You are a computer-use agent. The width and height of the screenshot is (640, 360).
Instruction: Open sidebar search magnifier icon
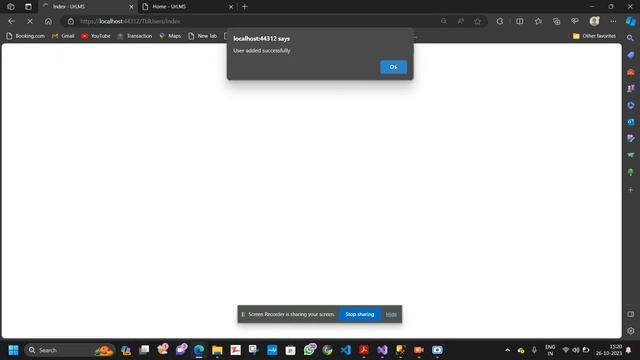630,38
